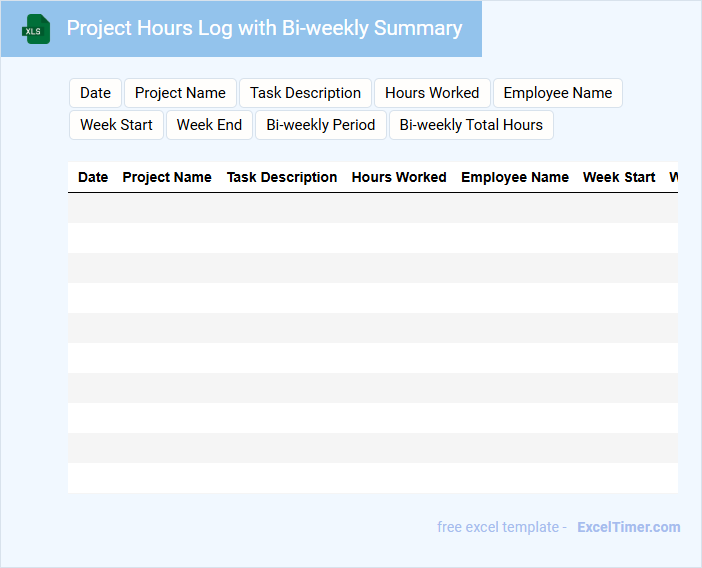702x568 pixels.
Task: Select the Project Name tag chip
Action: click(x=180, y=93)
